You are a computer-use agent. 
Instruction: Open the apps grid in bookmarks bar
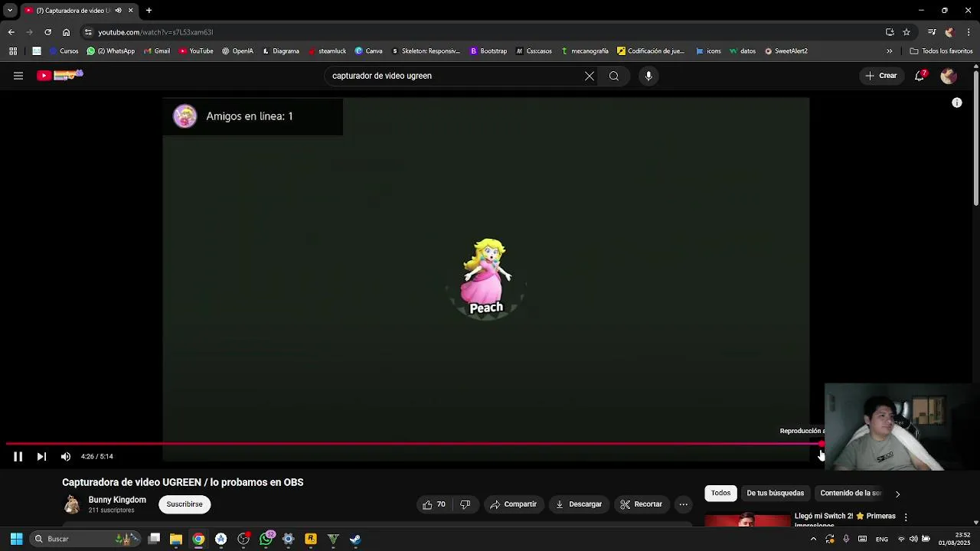click(13, 51)
